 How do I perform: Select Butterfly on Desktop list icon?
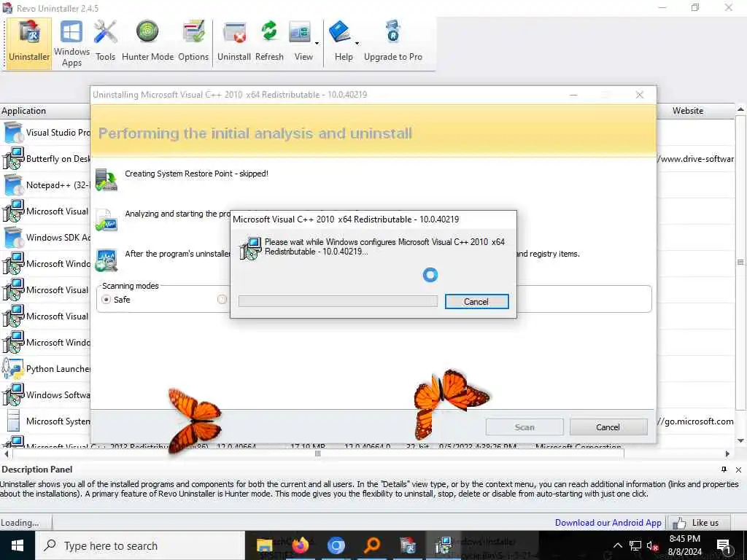point(13,158)
